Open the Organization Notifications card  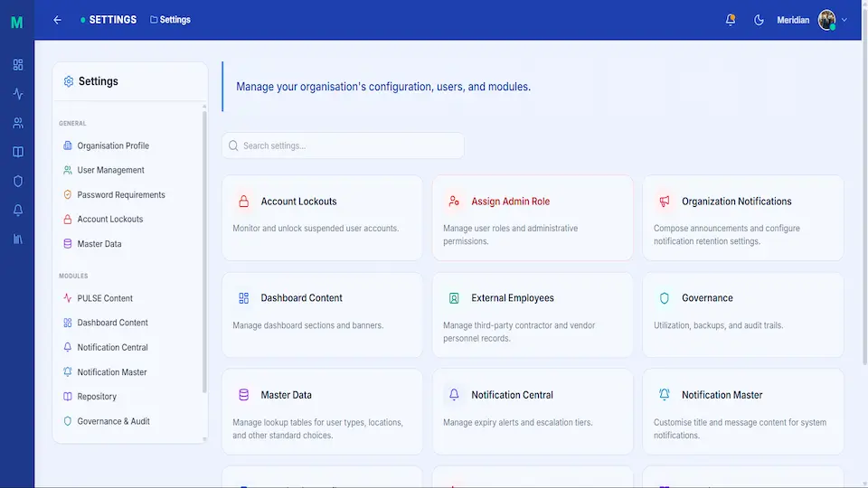pos(743,218)
